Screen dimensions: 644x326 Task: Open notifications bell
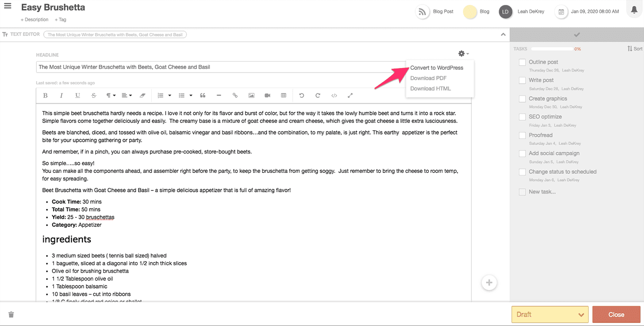coord(634,10)
